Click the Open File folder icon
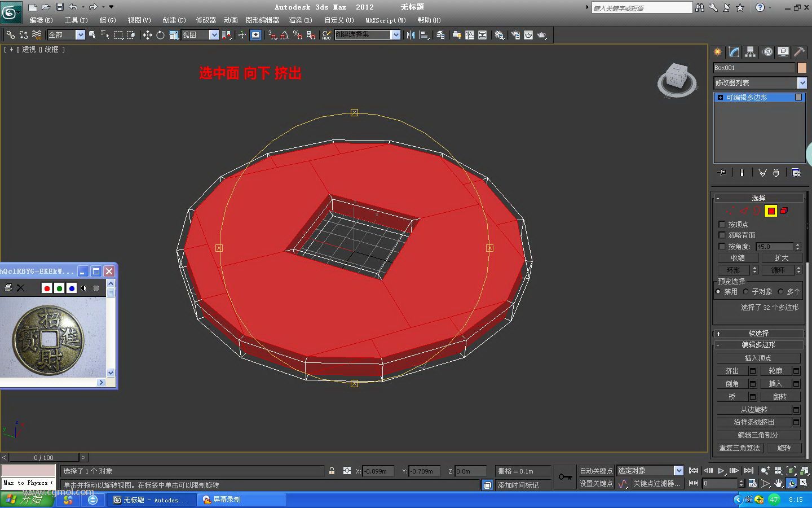 [46, 7]
